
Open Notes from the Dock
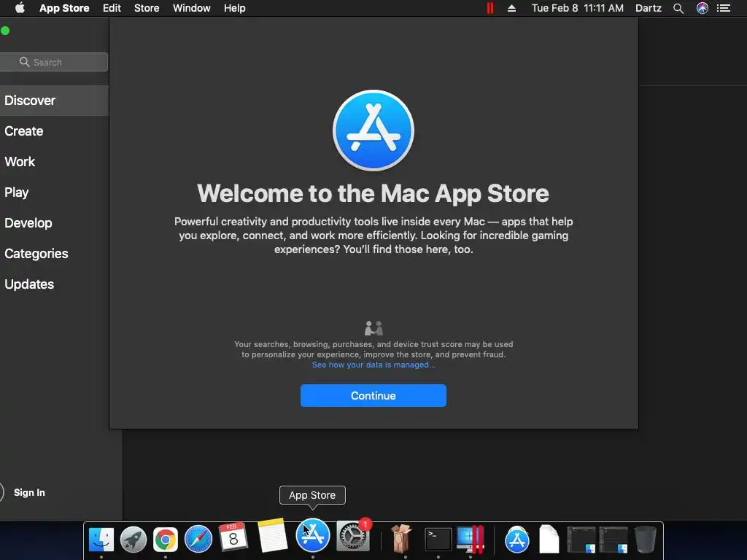pos(273,536)
